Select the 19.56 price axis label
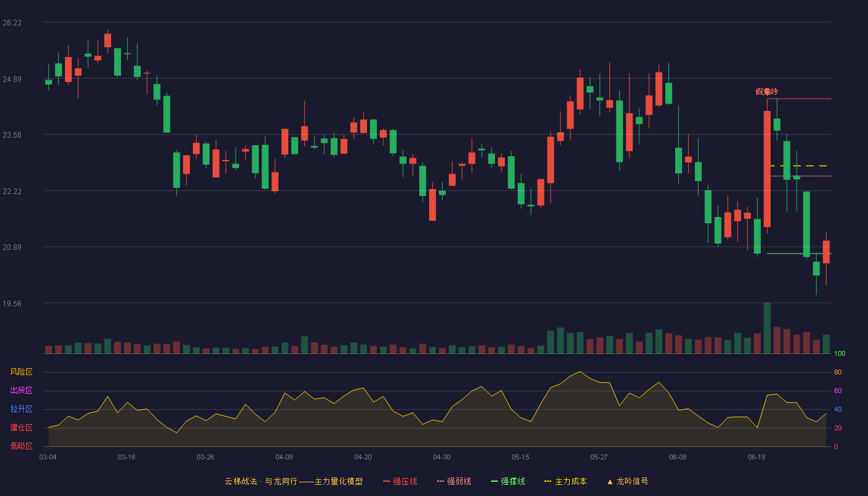 pyautogui.click(x=12, y=303)
